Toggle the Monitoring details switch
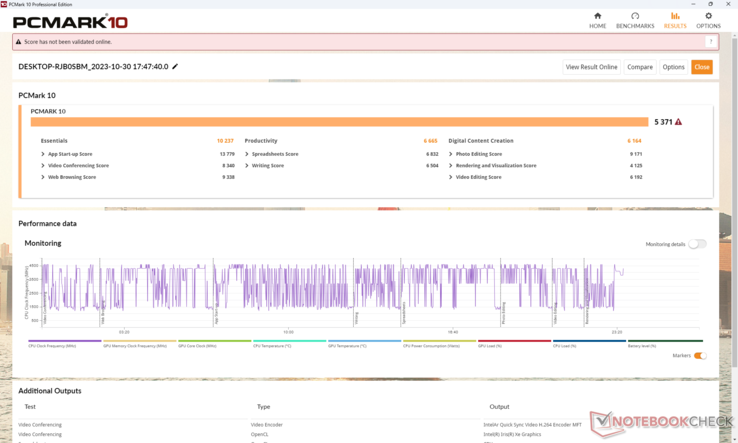The image size is (738, 443). [x=696, y=244]
